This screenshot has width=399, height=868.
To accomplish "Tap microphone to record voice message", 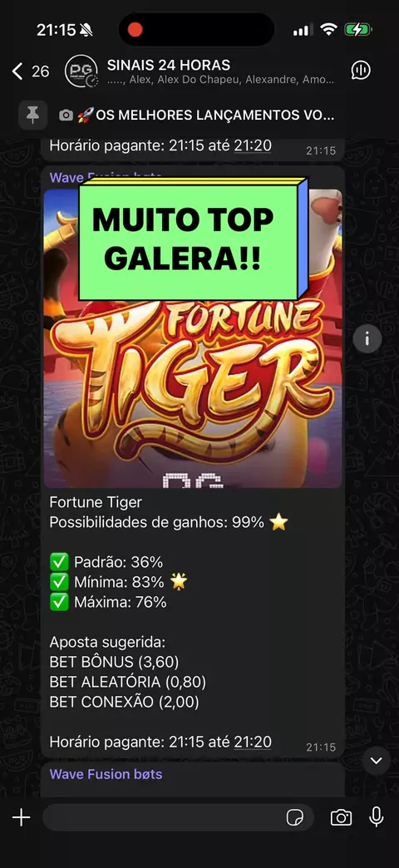I will 377,817.
